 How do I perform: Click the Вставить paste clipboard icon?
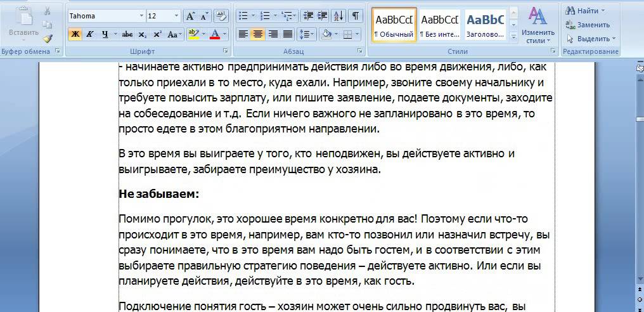[x=25, y=16]
